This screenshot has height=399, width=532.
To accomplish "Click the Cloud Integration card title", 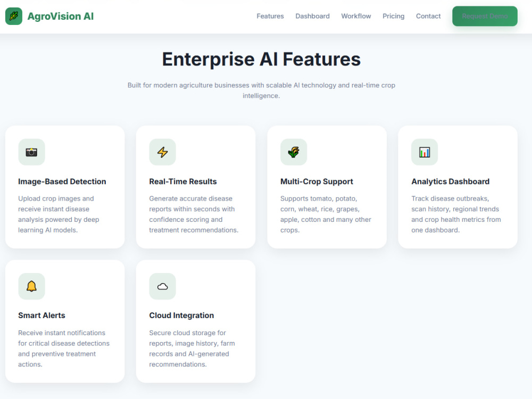I will [x=181, y=315].
